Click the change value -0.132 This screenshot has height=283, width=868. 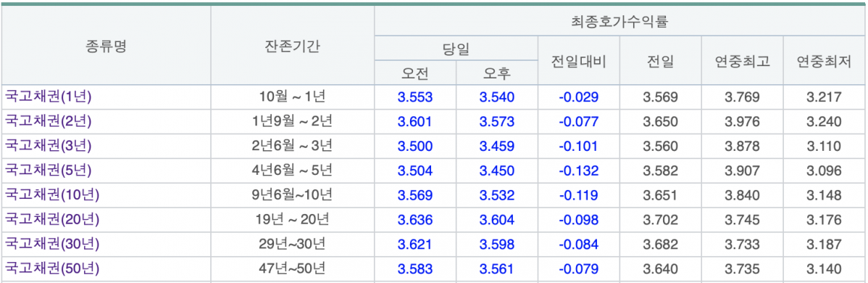click(x=578, y=171)
